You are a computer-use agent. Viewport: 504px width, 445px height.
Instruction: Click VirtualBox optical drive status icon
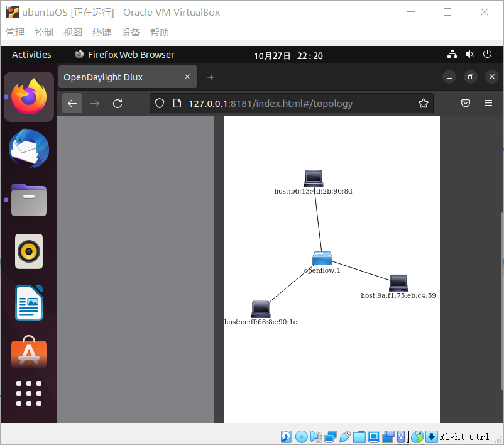302,437
